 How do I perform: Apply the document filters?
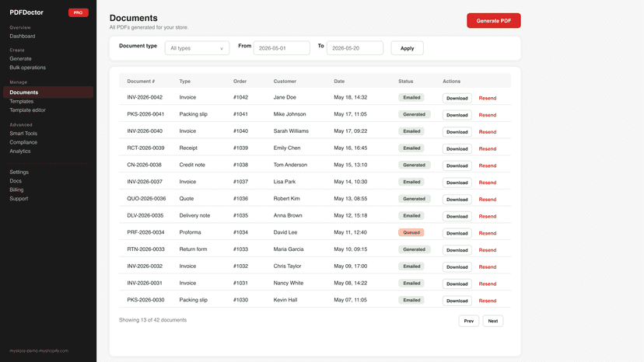[x=407, y=48]
